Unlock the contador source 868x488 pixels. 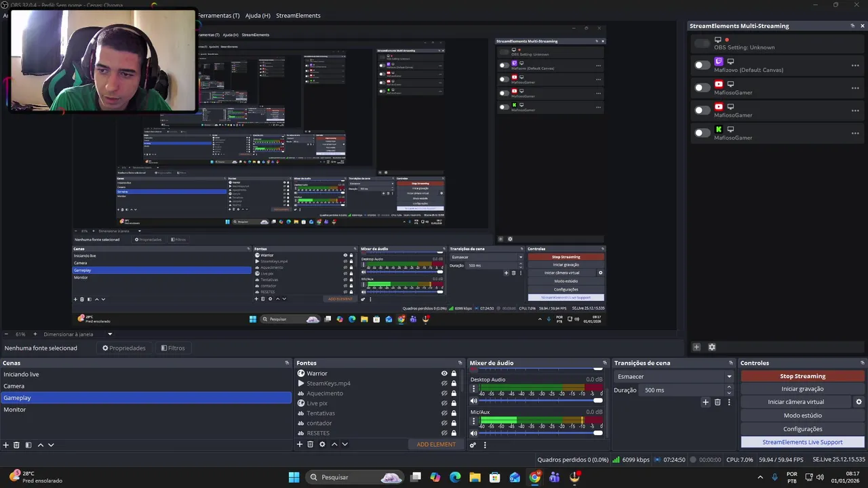(454, 423)
